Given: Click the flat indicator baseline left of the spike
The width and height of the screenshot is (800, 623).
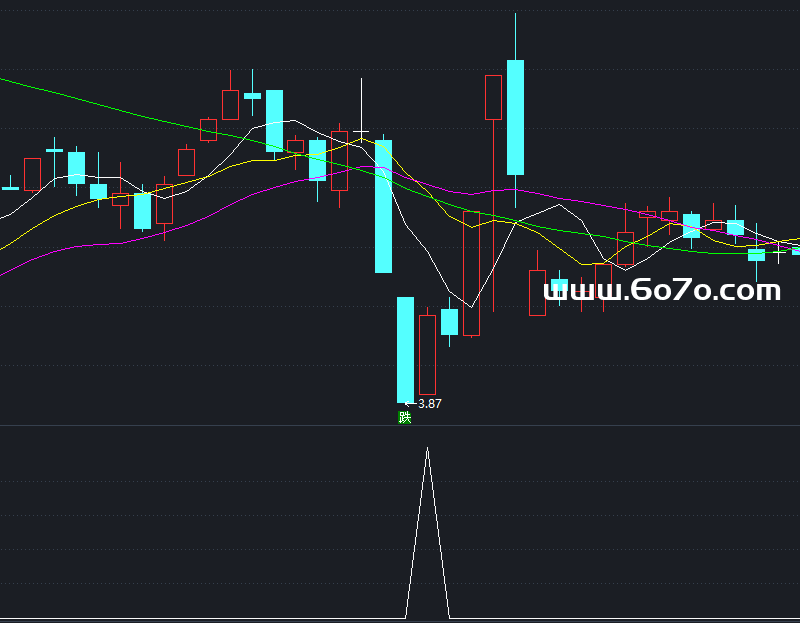Looking at the screenshot, I should pos(200,617).
